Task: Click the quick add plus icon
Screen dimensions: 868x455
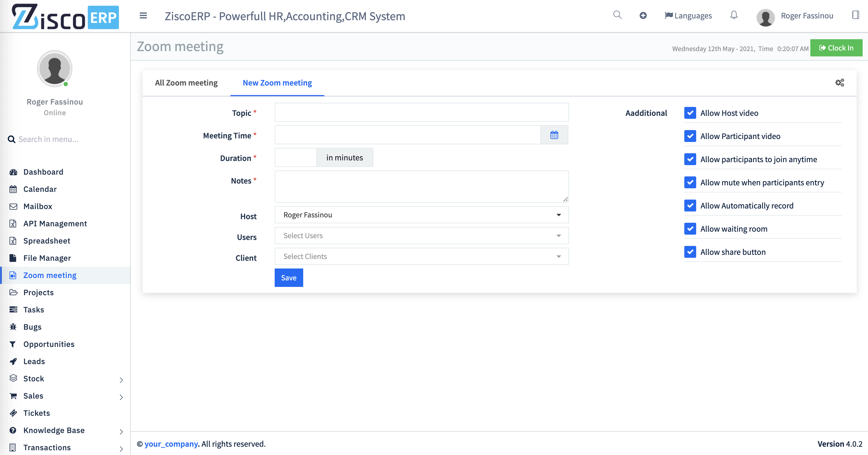Action: [643, 15]
